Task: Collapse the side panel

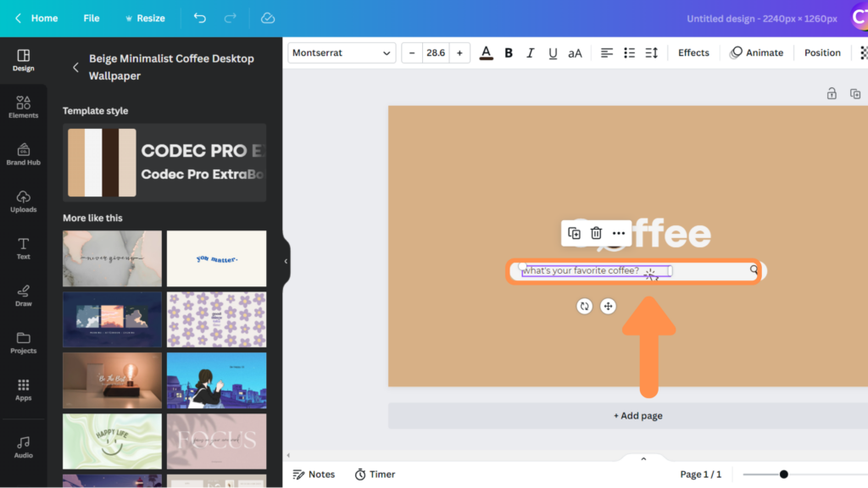Action: coord(286,261)
